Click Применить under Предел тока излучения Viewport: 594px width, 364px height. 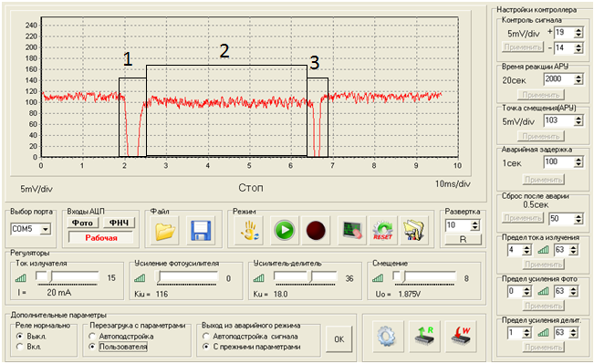(543, 265)
